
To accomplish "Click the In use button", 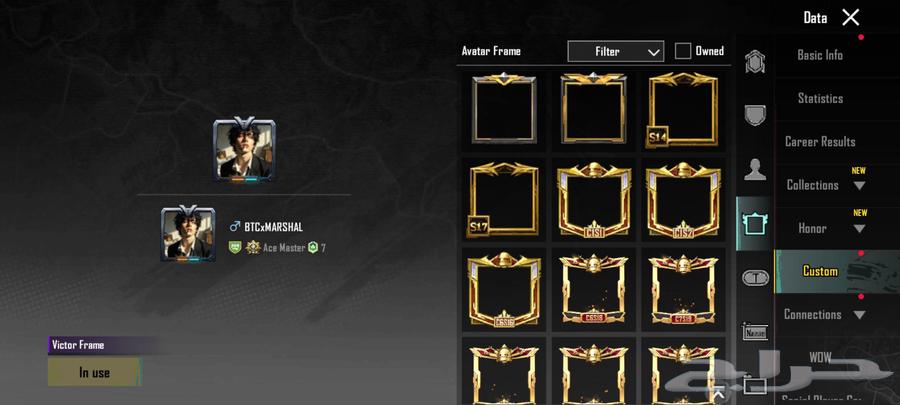I will click(x=94, y=372).
